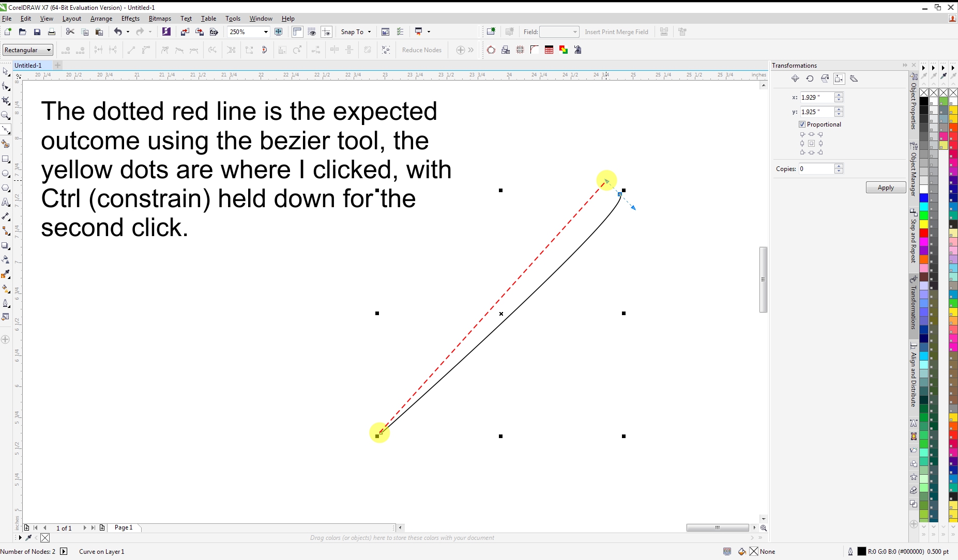Open the zoom level dropdown

[x=266, y=32]
